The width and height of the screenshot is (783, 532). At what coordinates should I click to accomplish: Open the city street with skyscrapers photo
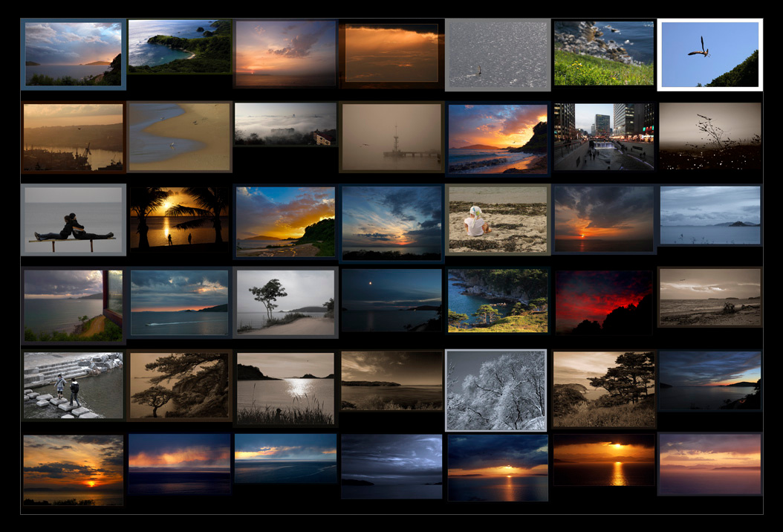[x=604, y=137]
